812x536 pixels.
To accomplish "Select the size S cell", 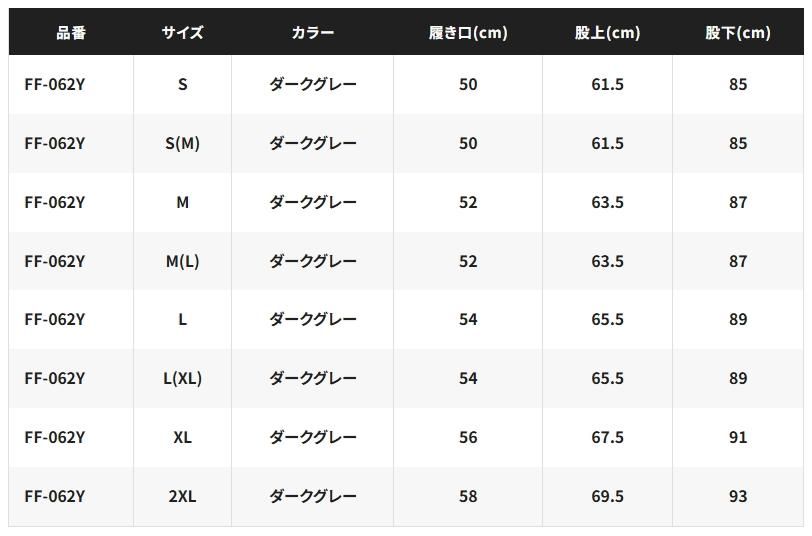I will pos(182,85).
